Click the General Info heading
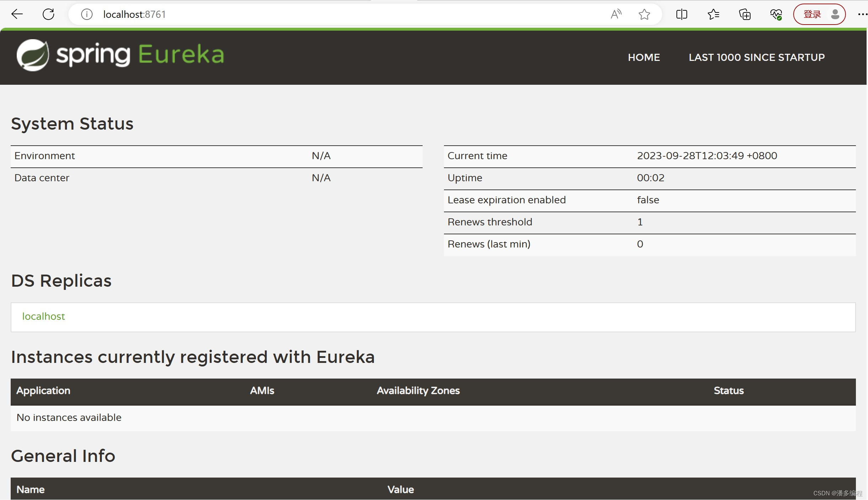 (x=63, y=456)
